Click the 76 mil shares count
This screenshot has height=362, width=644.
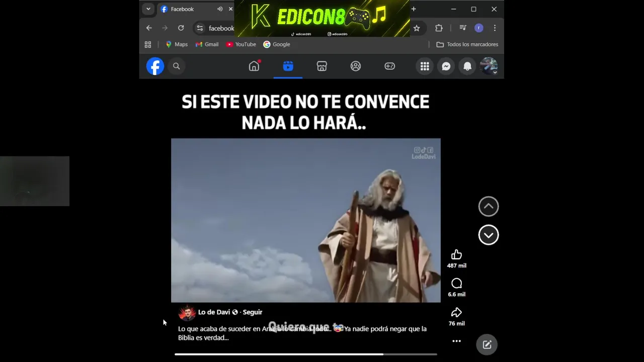(x=457, y=323)
